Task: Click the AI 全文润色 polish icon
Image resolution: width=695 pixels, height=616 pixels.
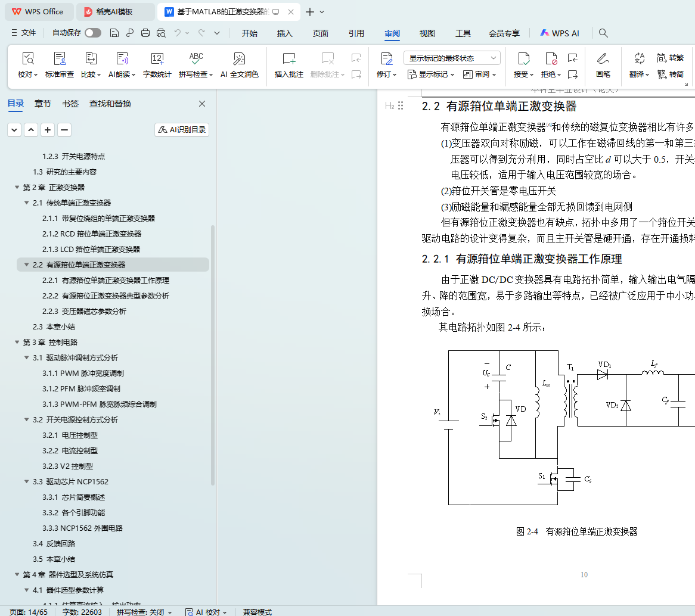Action: point(239,58)
